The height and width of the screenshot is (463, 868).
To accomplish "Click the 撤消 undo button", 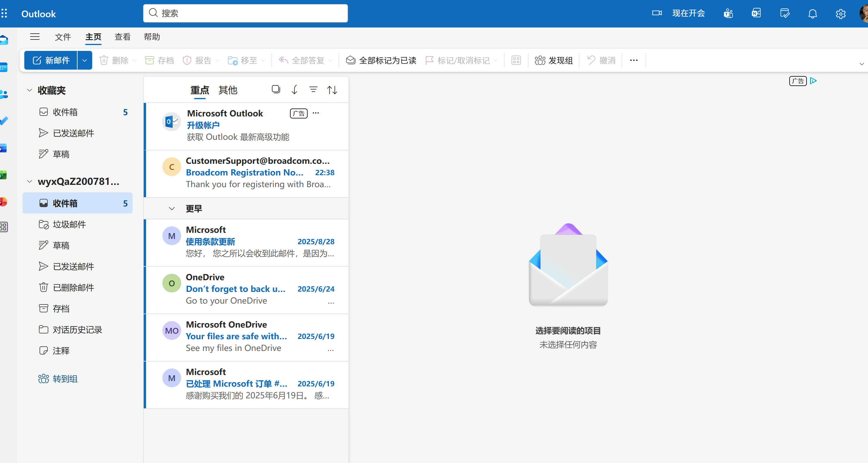I will [x=601, y=60].
